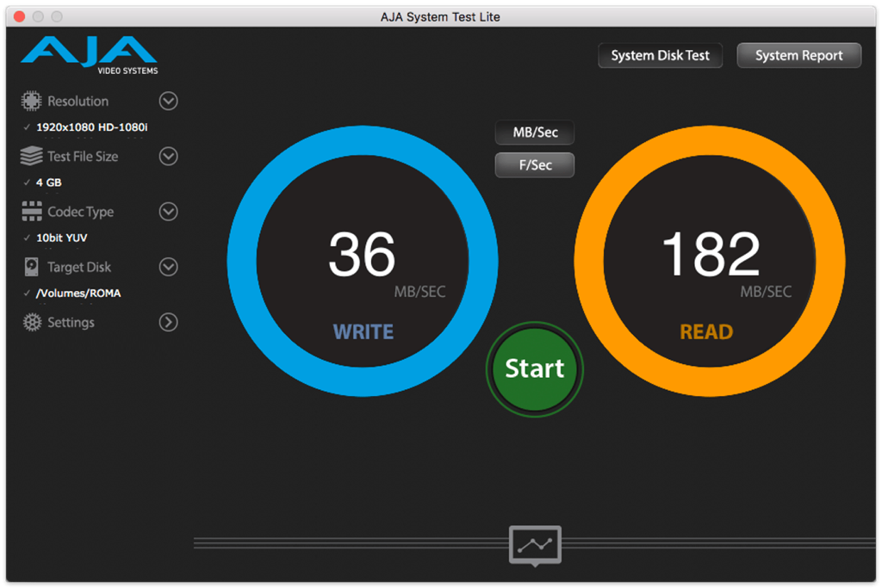Viewport: 882px width, 588px height.
Task: Open the System Report
Action: point(798,56)
